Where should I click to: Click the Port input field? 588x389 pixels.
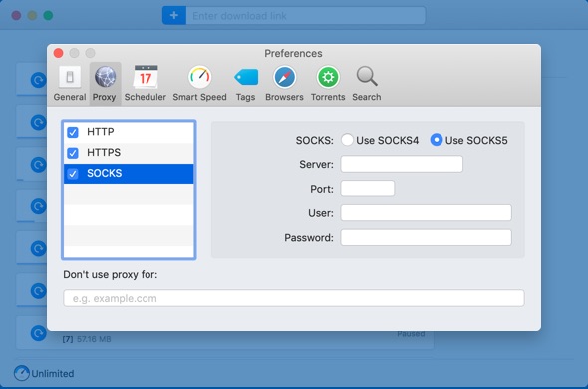pyautogui.click(x=368, y=189)
